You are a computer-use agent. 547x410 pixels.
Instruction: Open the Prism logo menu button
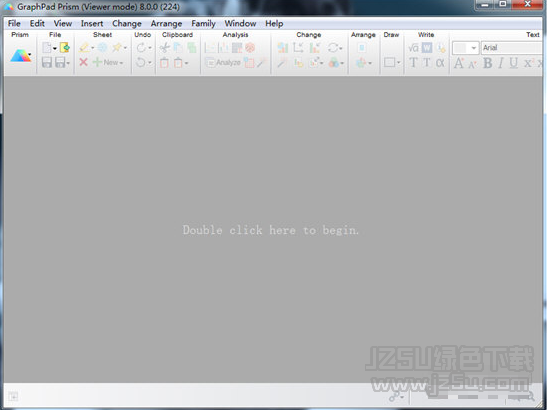[21, 56]
